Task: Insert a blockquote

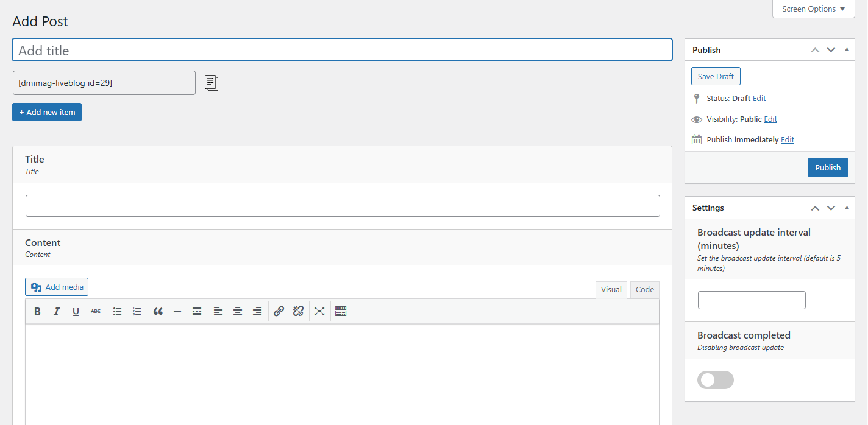Action: tap(158, 311)
